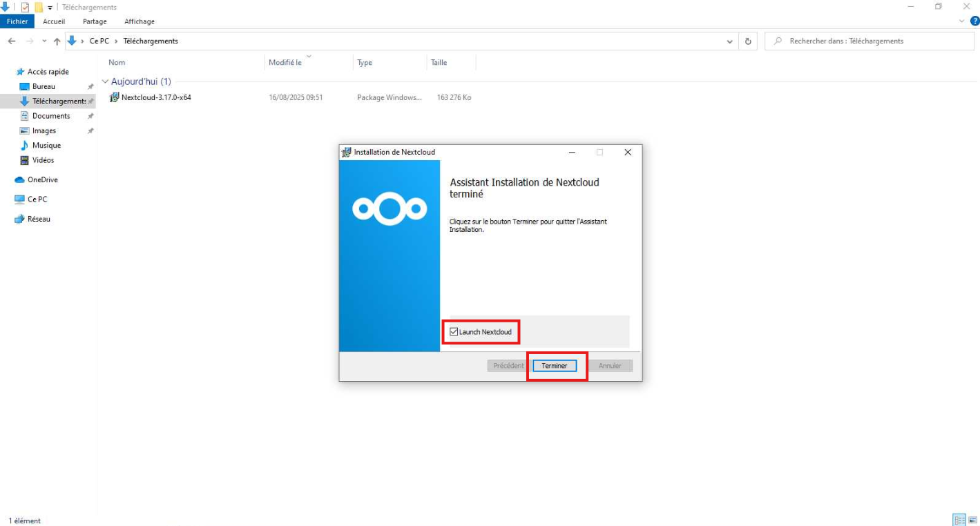
Task: Click the Terminer button in installer
Action: (555, 366)
